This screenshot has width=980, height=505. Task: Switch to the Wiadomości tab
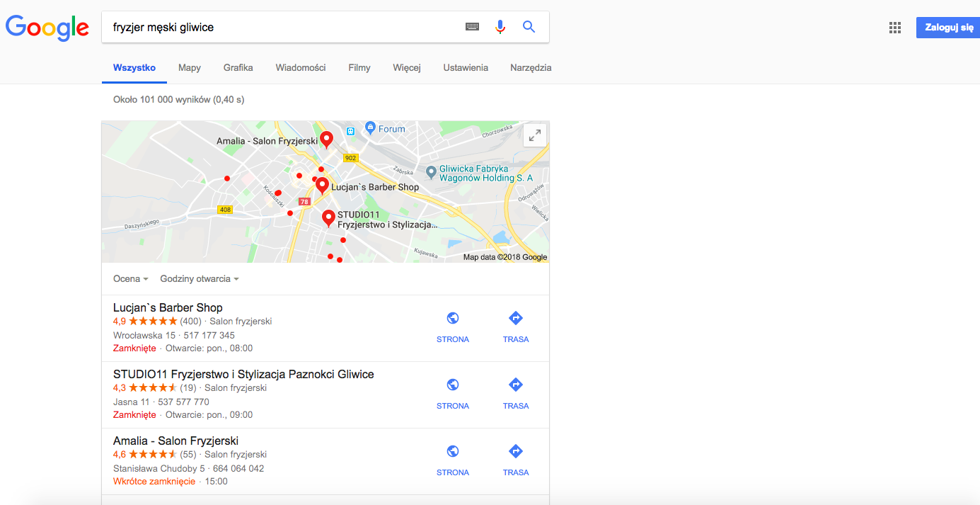coord(301,68)
